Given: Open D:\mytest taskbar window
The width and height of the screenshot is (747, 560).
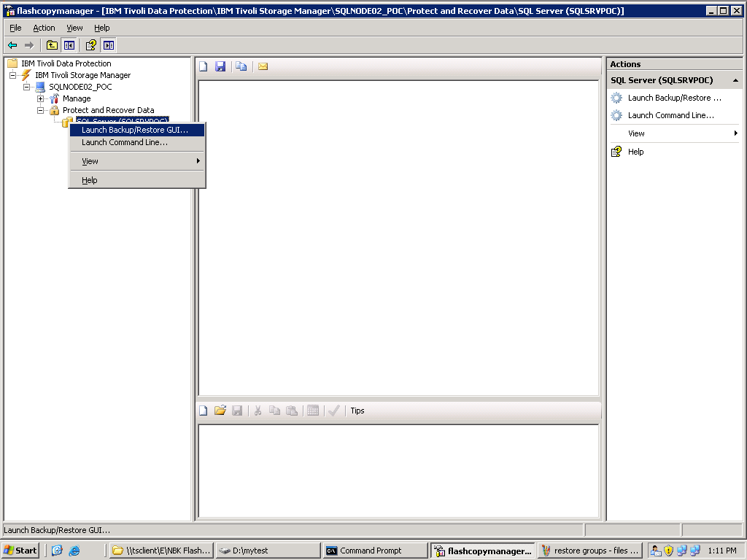Looking at the screenshot, I should [x=267, y=551].
